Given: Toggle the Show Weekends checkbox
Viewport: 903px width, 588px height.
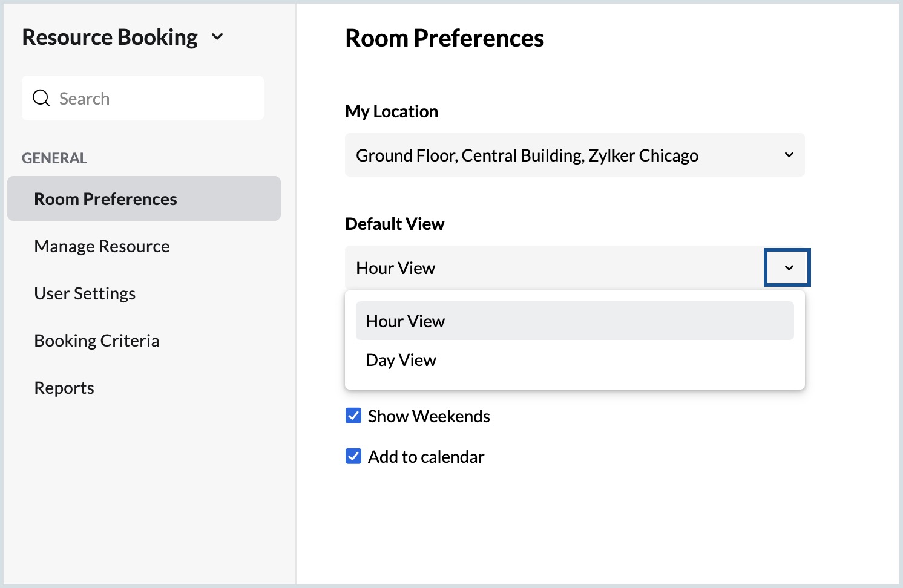Looking at the screenshot, I should (353, 416).
